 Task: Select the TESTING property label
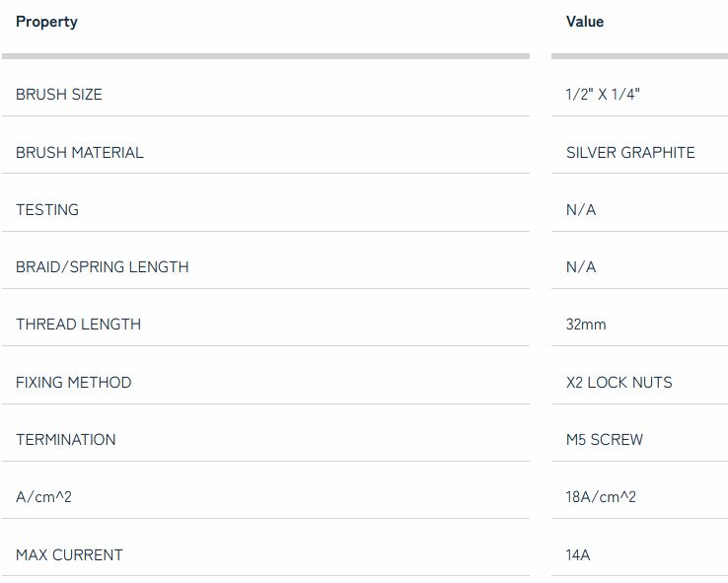click(x=47, y=210)
